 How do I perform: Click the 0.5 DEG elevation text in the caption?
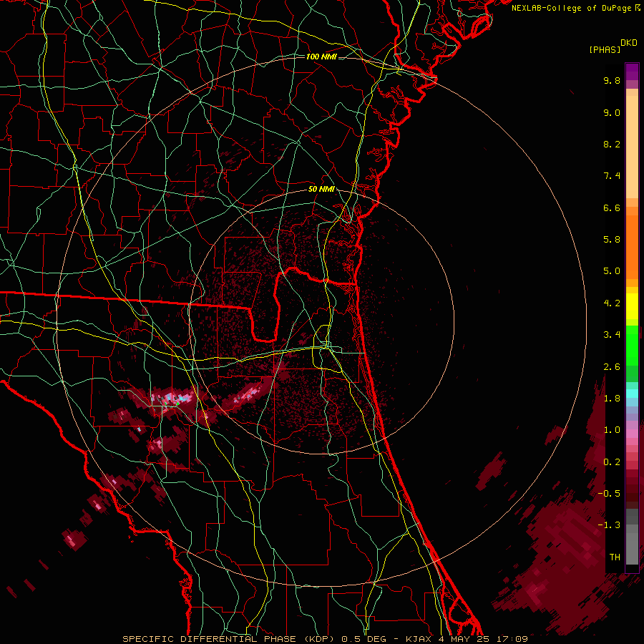coord(364,639)
